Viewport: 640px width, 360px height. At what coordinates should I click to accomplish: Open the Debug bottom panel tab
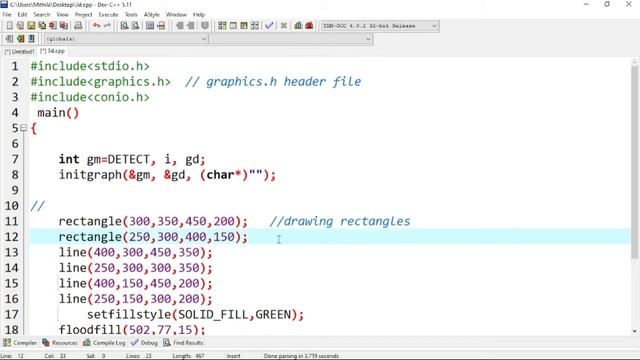tap(144, 343)
